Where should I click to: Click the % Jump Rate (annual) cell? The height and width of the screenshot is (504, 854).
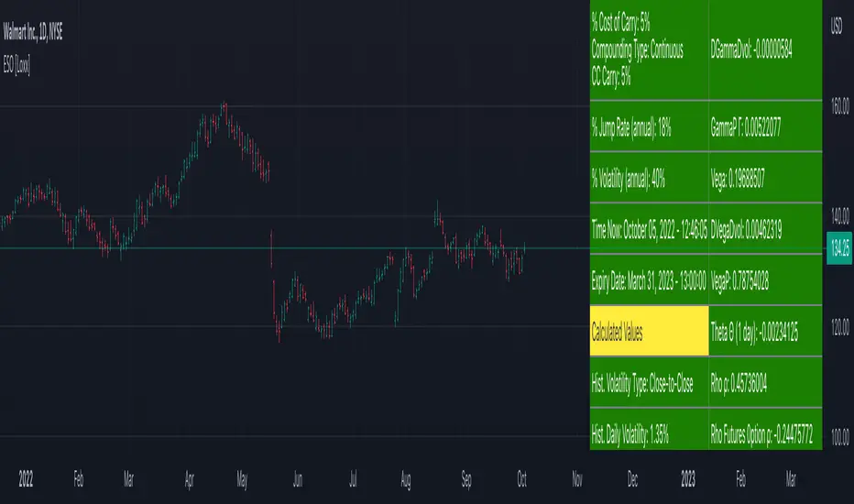650,126
